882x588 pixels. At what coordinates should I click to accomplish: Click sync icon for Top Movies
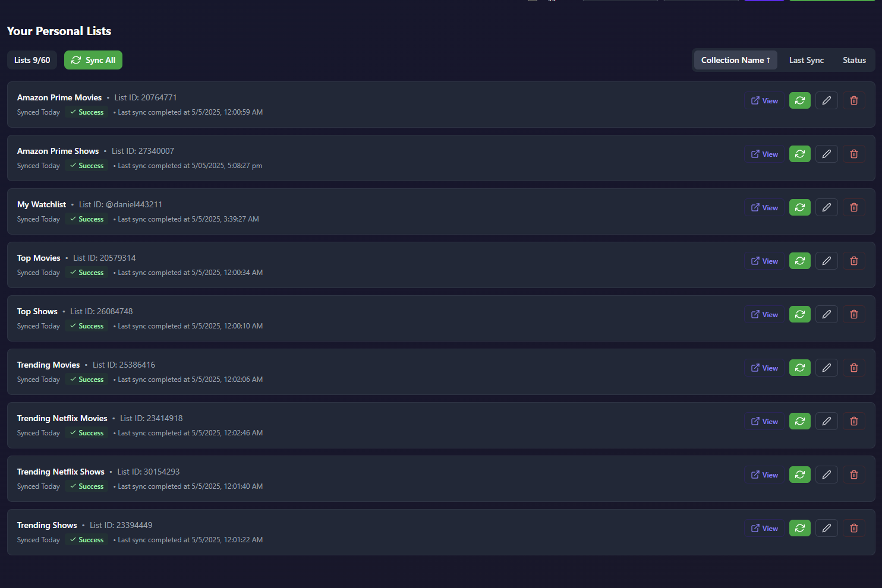799,261
